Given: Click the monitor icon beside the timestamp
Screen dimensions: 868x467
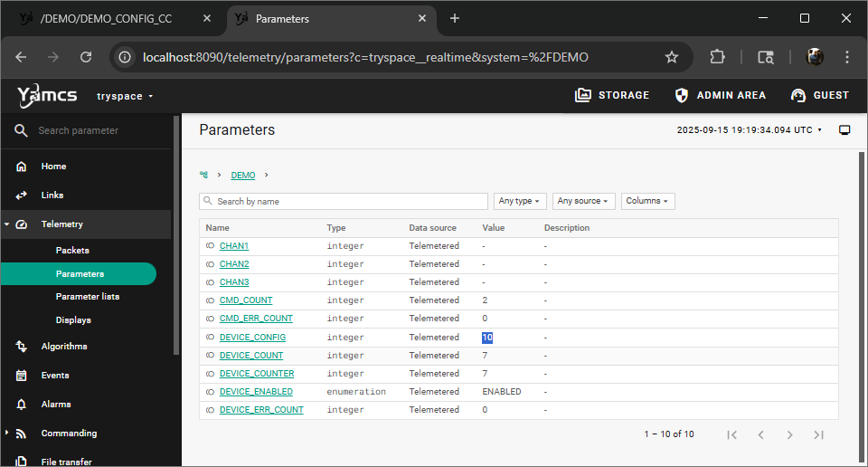Looking at the screenshot, I should [844, 130].
